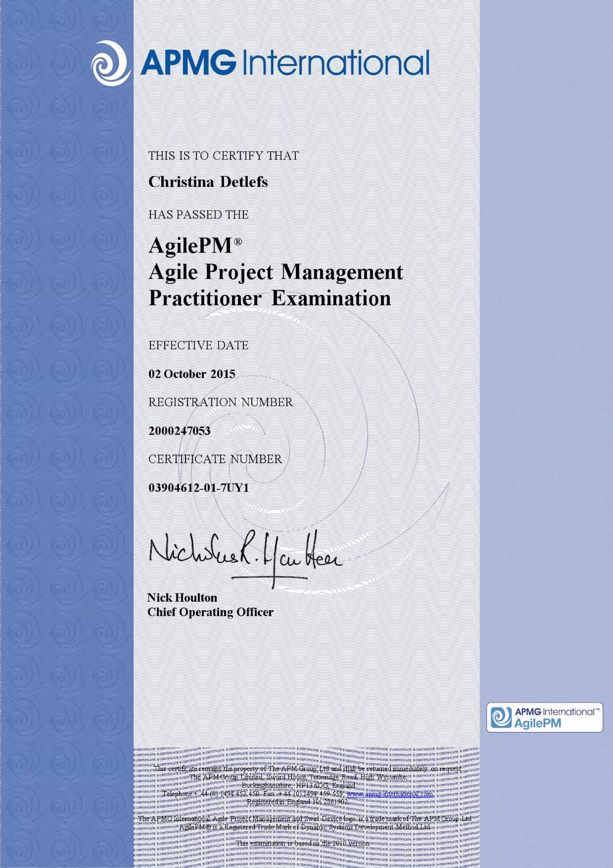Select the date 02 October 2015
The width and height of the screenshot is (613, 868).
click(x=192, y=374)
